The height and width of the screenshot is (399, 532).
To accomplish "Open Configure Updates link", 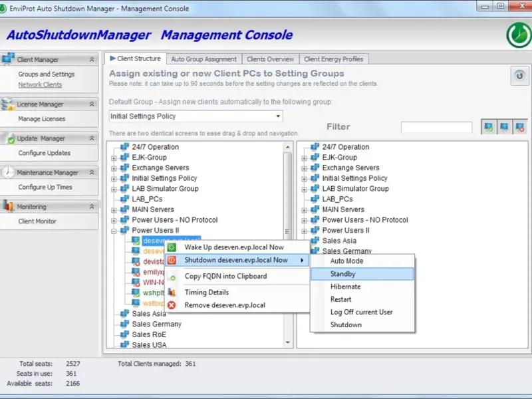I will 45,153.
